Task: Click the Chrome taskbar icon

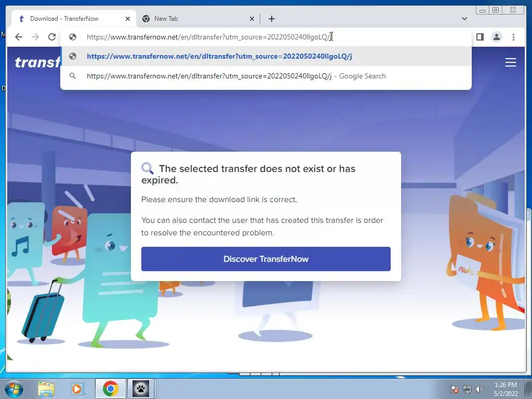Action: [110, 389]
